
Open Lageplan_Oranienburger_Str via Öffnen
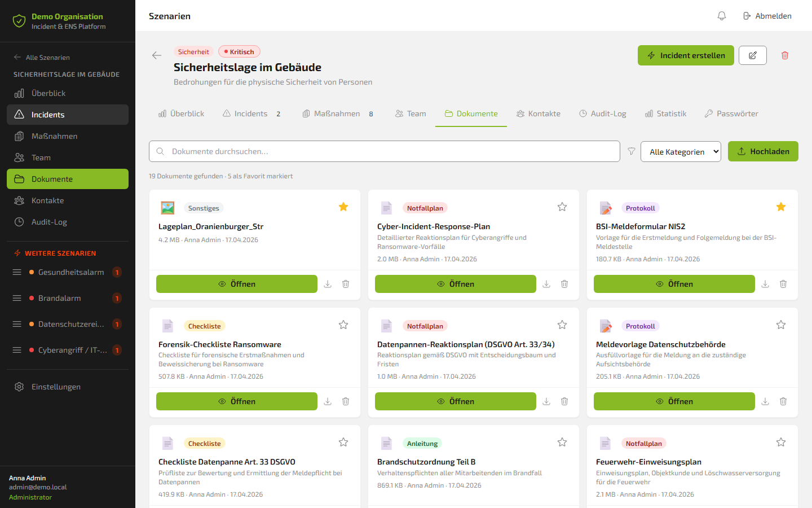click(x=237, y=284)
